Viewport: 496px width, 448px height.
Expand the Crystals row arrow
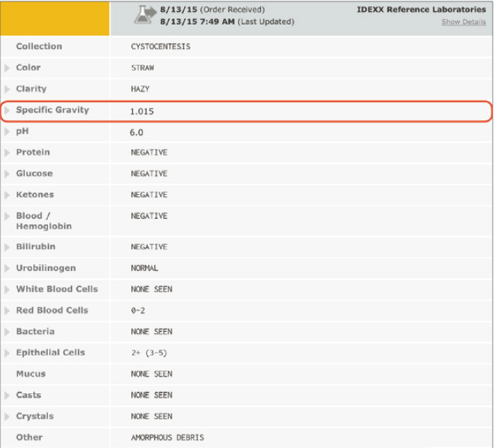pos(7,417)
